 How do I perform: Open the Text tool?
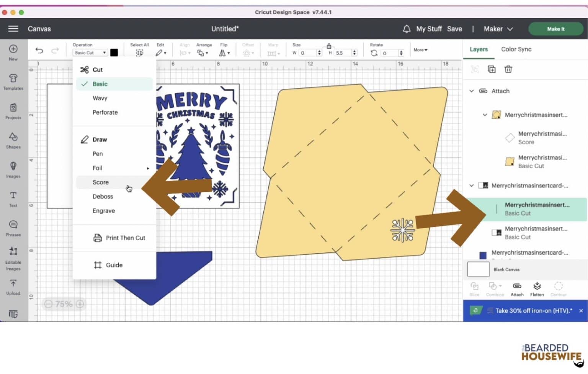tap(13, 198)
